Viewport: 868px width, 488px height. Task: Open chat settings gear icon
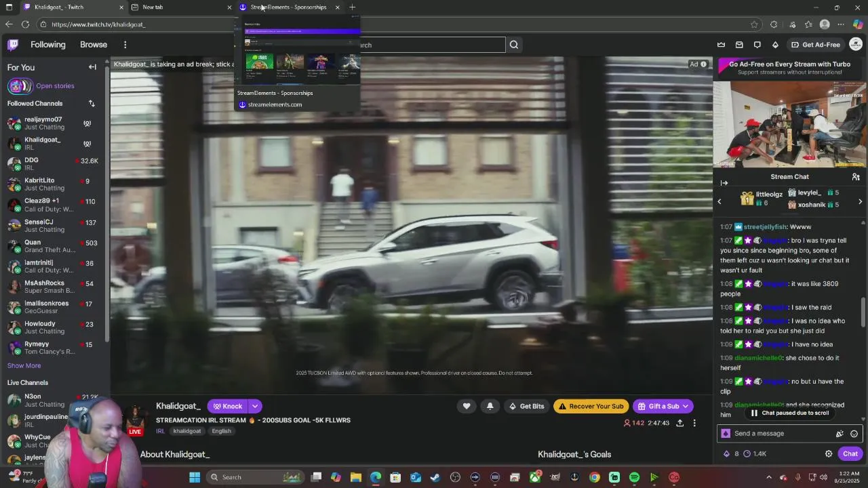(x=829, y=454)
